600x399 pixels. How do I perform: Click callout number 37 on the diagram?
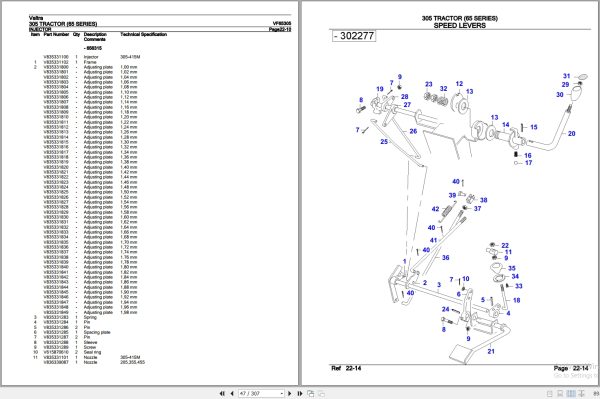pyautogui.click(x=477, y=208)
